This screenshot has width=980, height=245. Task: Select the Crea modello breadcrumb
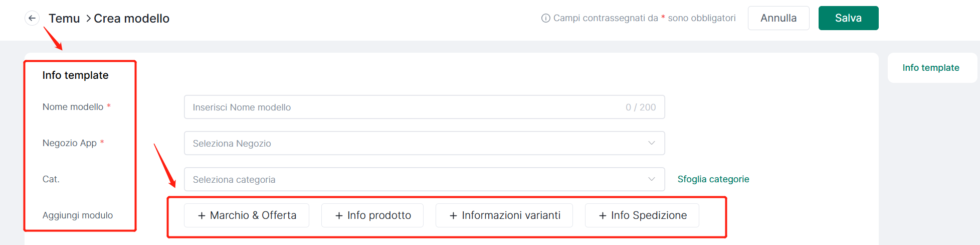132,18
